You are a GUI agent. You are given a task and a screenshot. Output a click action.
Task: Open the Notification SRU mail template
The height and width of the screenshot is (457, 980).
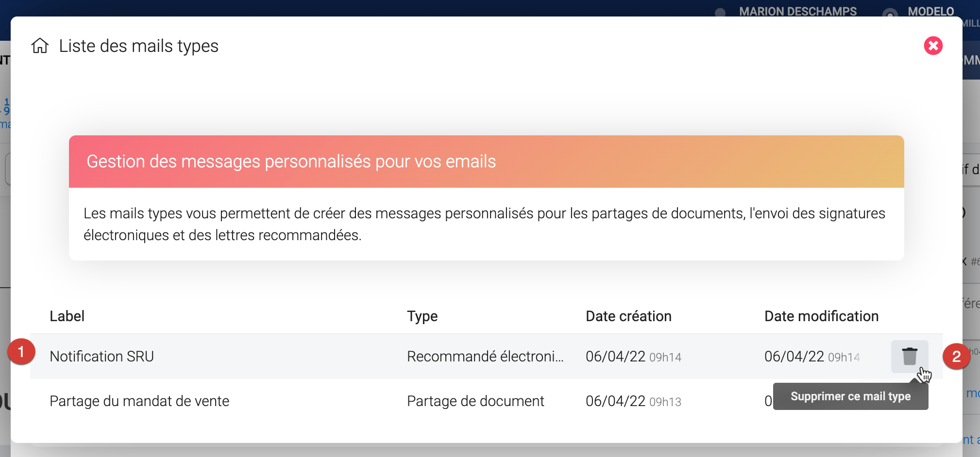[101, 357]
